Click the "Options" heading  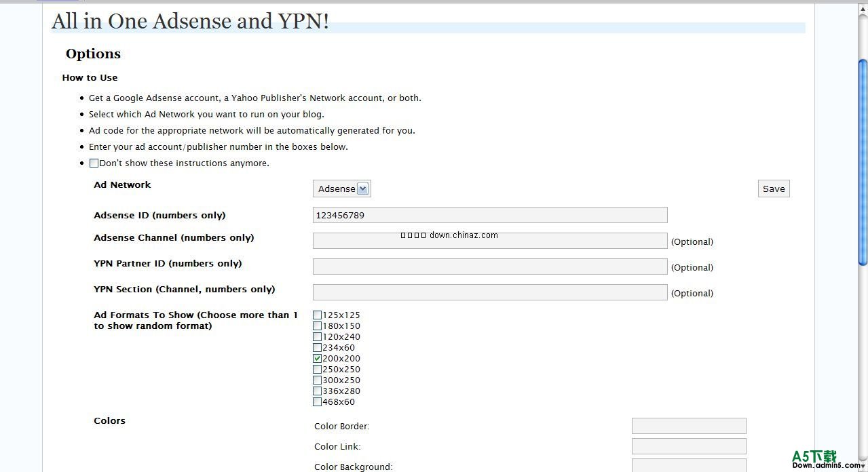tap(93, 54)
